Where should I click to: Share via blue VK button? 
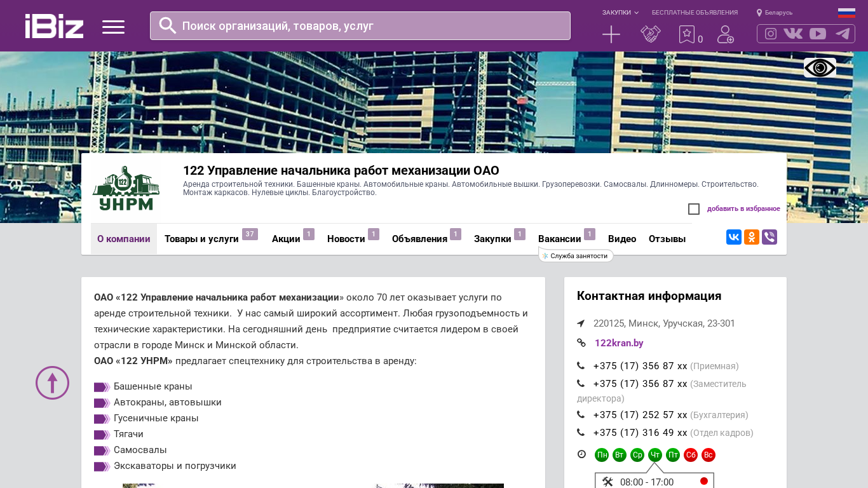[734, 237]
